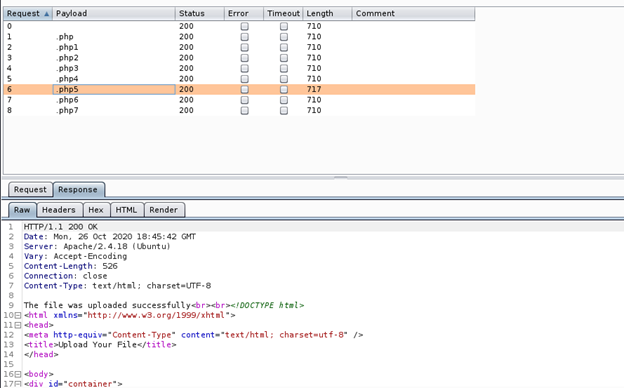Open the Render view tab
Viewport: 624px width, 388px height.
[x=164, y=210]
